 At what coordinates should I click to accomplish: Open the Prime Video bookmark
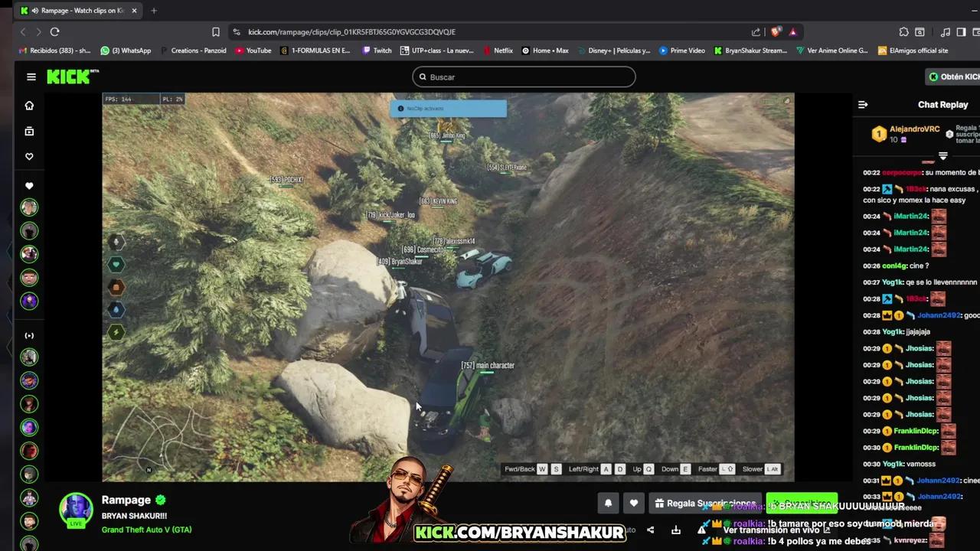click(682, 51)
